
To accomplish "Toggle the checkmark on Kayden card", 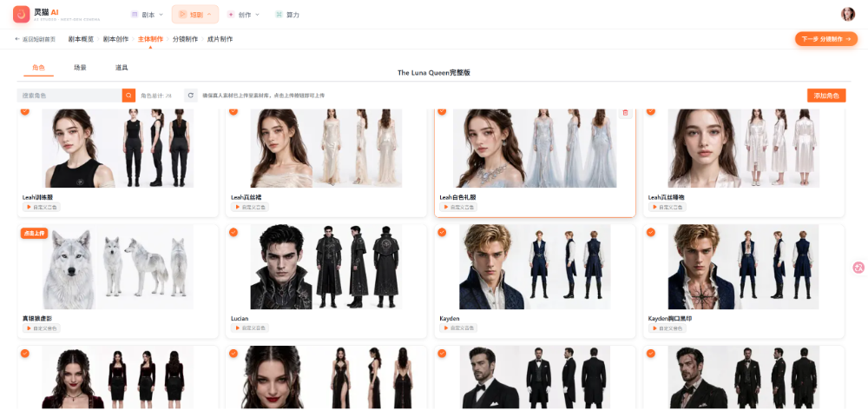I will (442, 232).
